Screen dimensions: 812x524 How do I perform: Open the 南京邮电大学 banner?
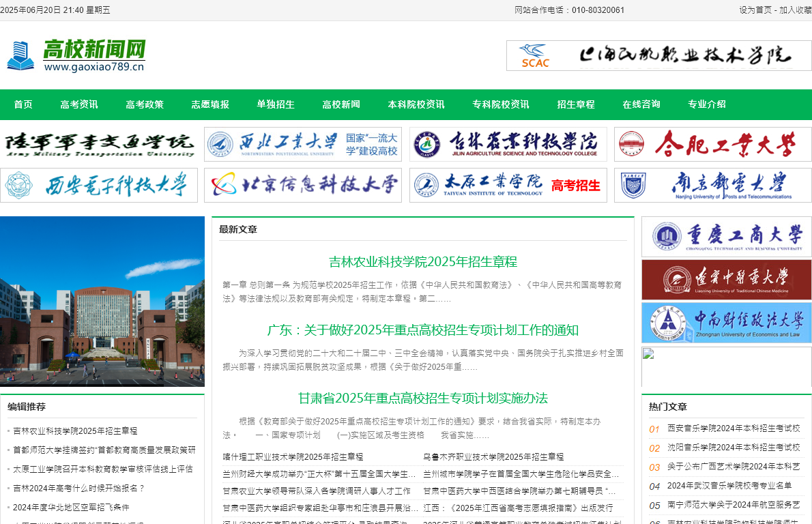click(713, 186)
